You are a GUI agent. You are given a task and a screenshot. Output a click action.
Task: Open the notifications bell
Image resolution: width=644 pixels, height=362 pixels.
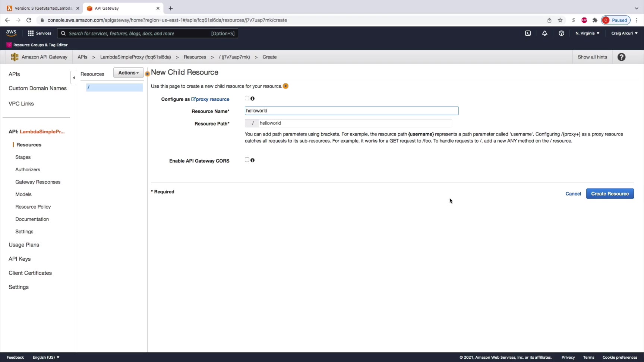544,33
